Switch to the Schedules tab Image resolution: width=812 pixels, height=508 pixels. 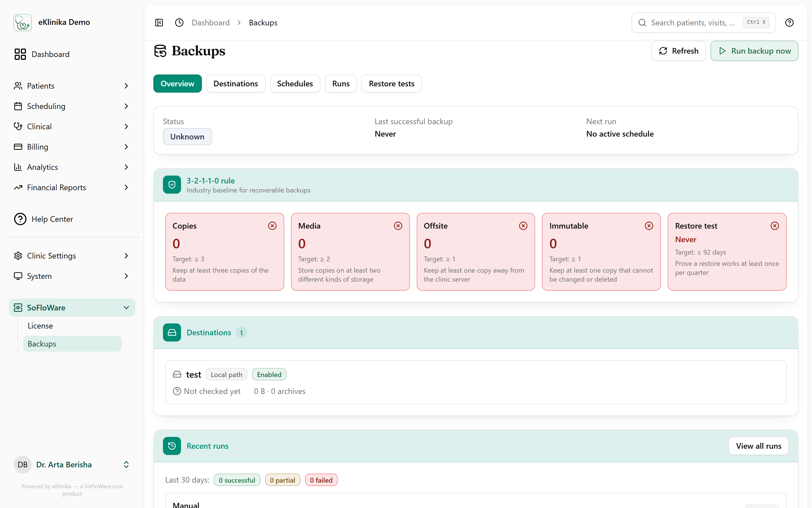tap(295, 84)
